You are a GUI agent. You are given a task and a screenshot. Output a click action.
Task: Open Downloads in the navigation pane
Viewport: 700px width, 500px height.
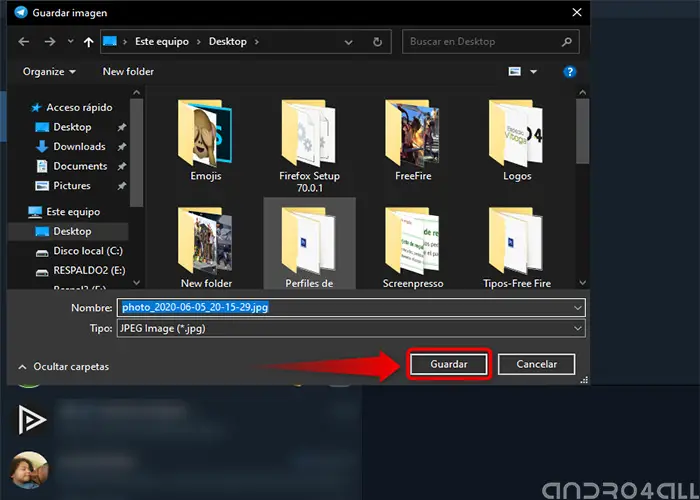click(x=71, y=146)
